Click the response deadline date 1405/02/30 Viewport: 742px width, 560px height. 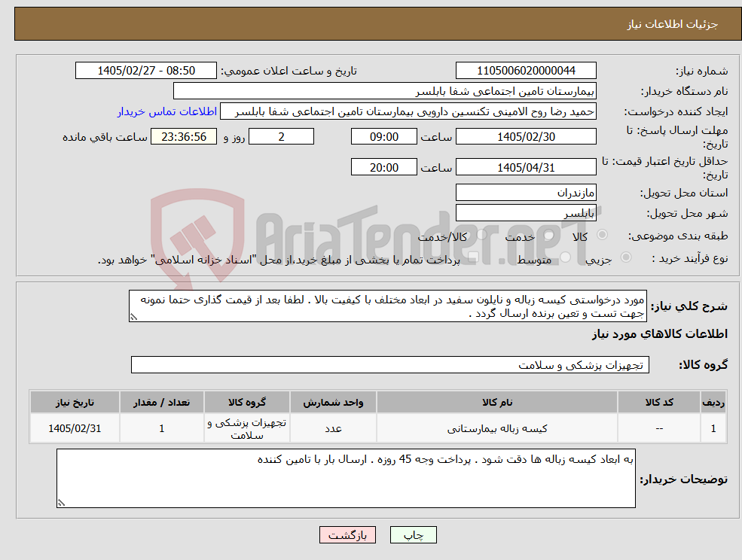point(526,137)
